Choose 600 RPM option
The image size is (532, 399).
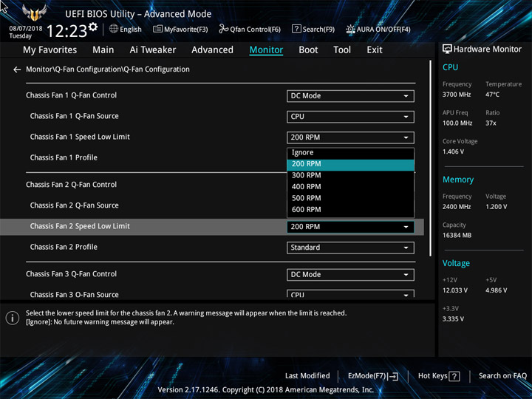pos(350,210)
